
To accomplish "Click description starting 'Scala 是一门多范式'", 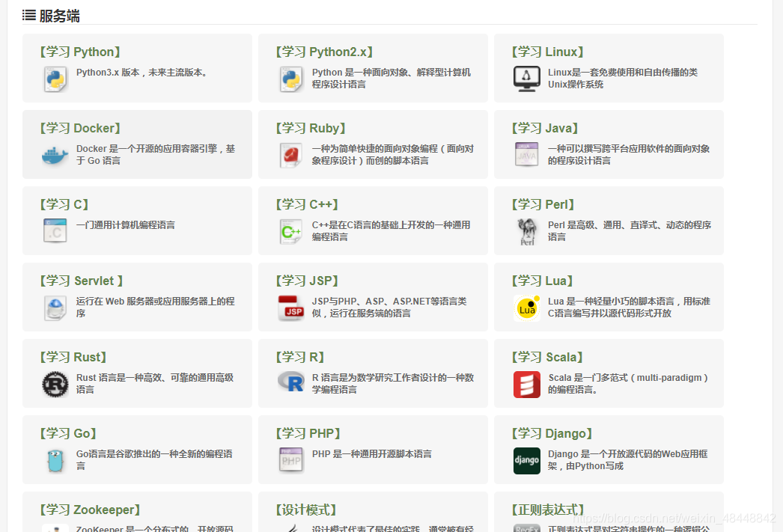I will click(628, 384).
